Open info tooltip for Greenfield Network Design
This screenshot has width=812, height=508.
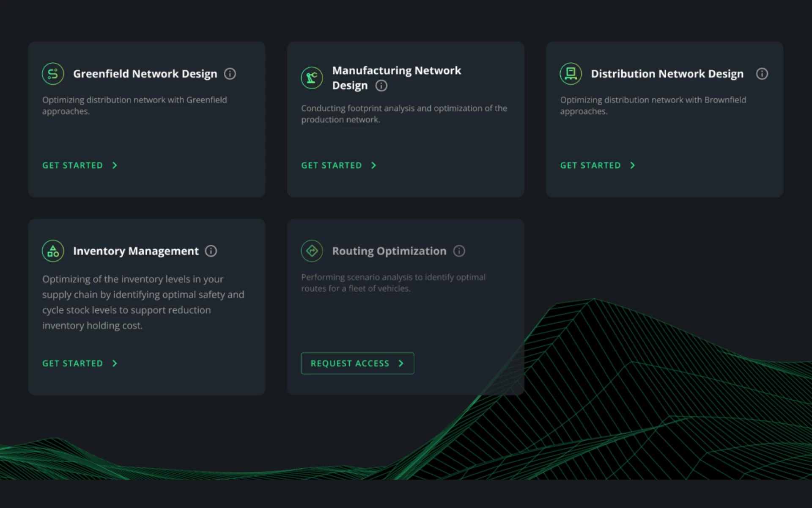click(230, 74)
